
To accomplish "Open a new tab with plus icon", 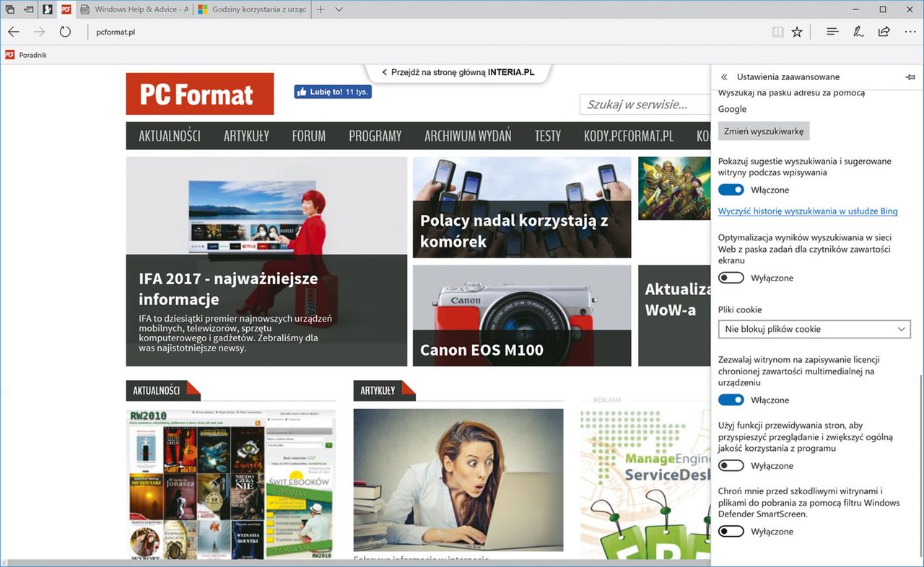I will tap(321, 9).
